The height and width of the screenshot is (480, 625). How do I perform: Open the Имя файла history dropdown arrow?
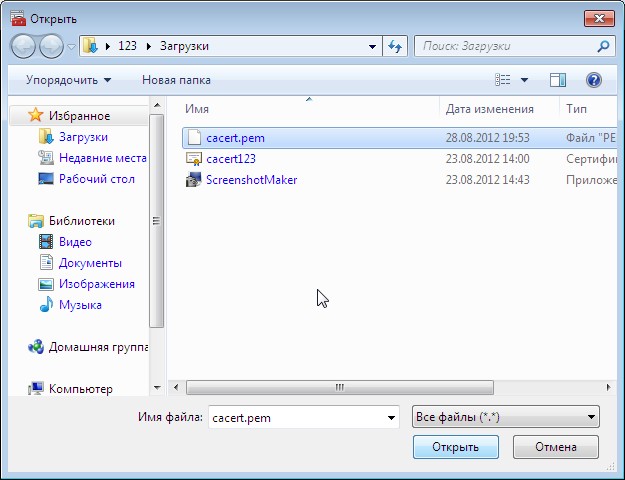(x=391, y=418)
